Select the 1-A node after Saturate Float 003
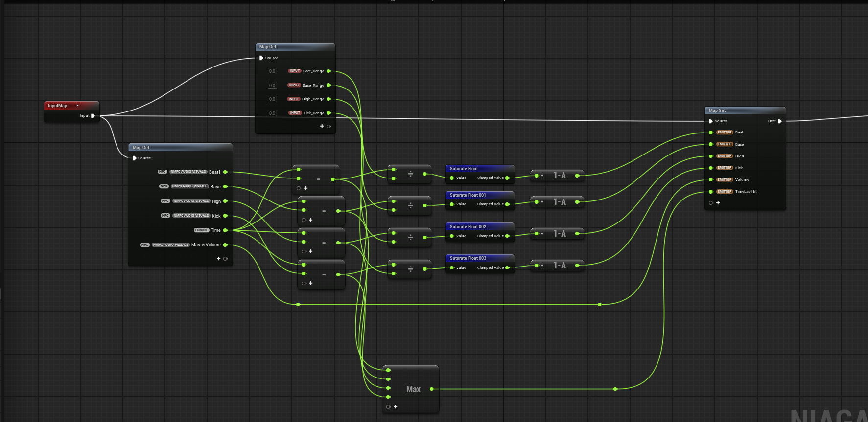 pos(558,266)
